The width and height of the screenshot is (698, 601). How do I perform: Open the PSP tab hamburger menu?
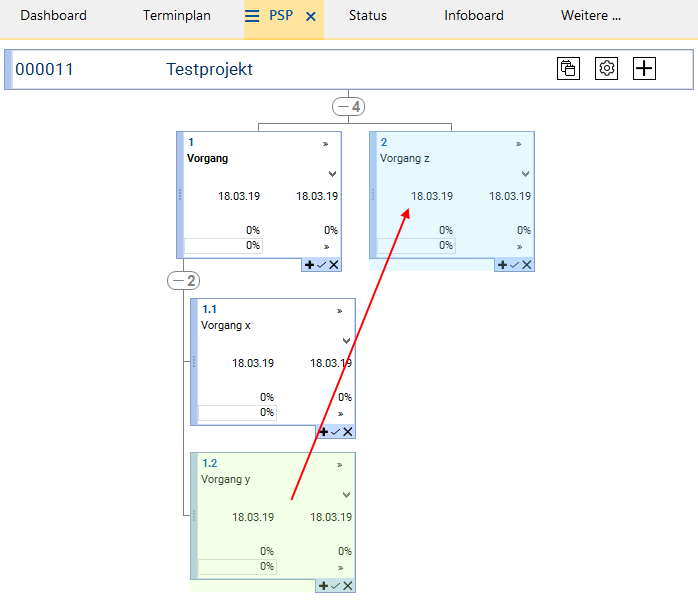pyautogui.click(x=252, y=16)
